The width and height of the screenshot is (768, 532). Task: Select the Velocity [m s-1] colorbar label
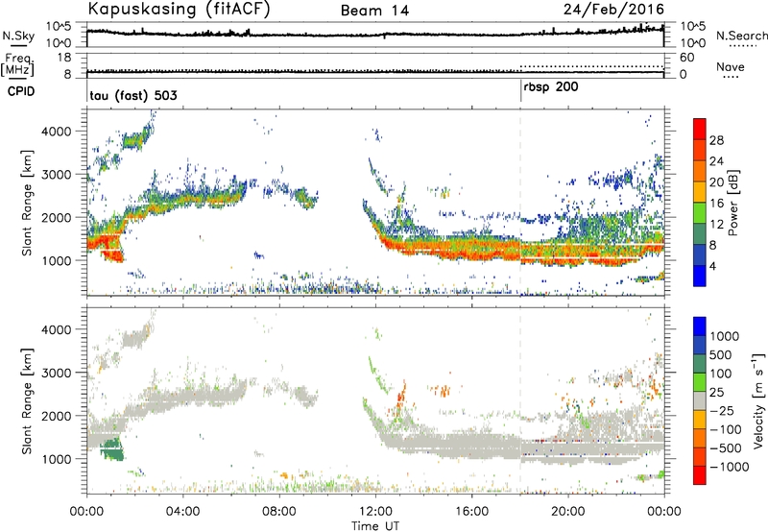coord(758,400)
